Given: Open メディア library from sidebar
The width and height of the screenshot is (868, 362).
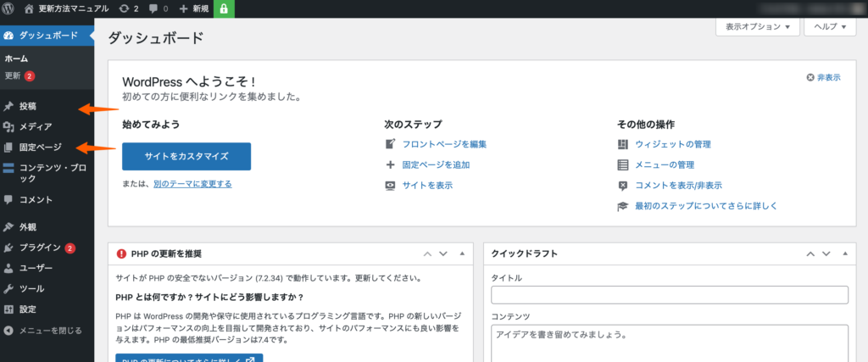Looking at the screenshot, I should 36,126.
